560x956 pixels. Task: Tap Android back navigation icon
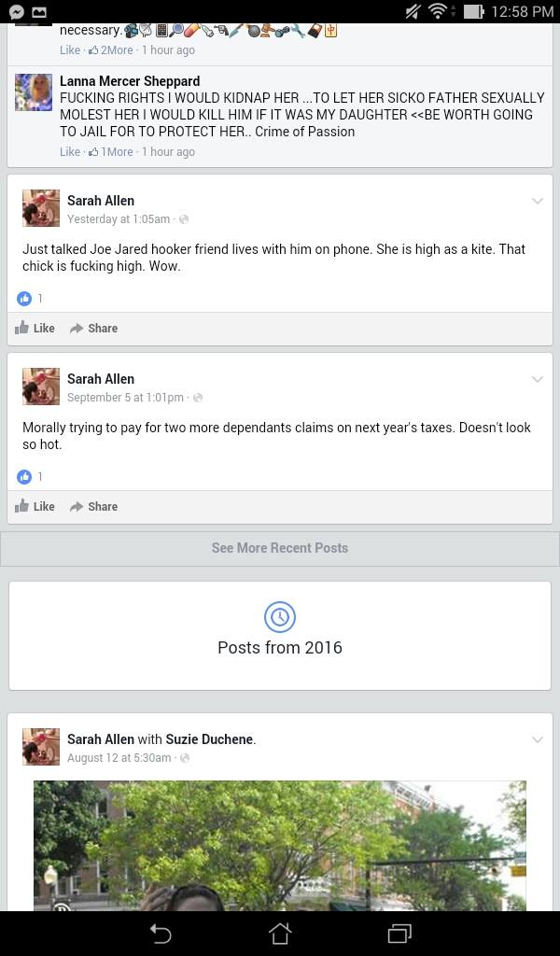tap(161, 934)
